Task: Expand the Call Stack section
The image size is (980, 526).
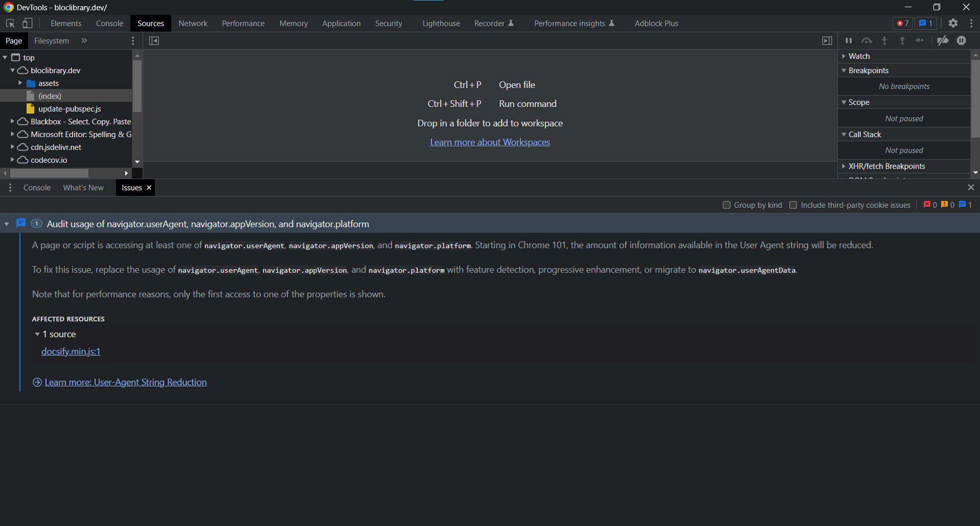Action: coord(843,134)
